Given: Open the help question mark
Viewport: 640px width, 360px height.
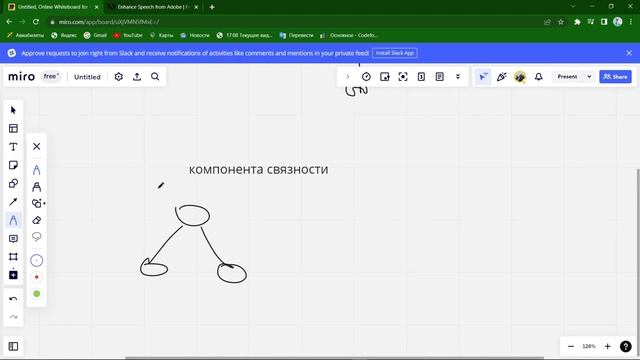Looking at the screenshot, I should (x=626, y=347).
